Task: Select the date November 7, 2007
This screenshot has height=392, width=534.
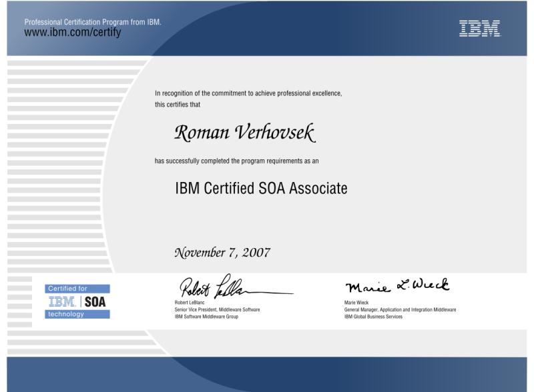Action: point(222,253)
